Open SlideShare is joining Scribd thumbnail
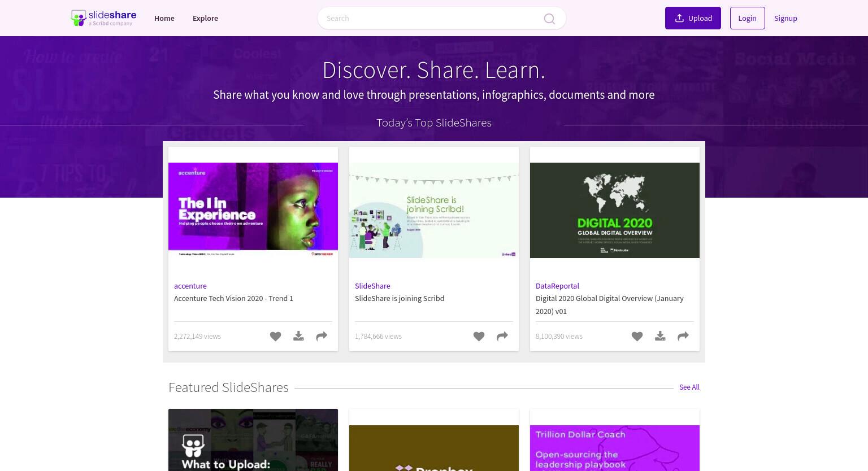868x471 pixels. 434,210
